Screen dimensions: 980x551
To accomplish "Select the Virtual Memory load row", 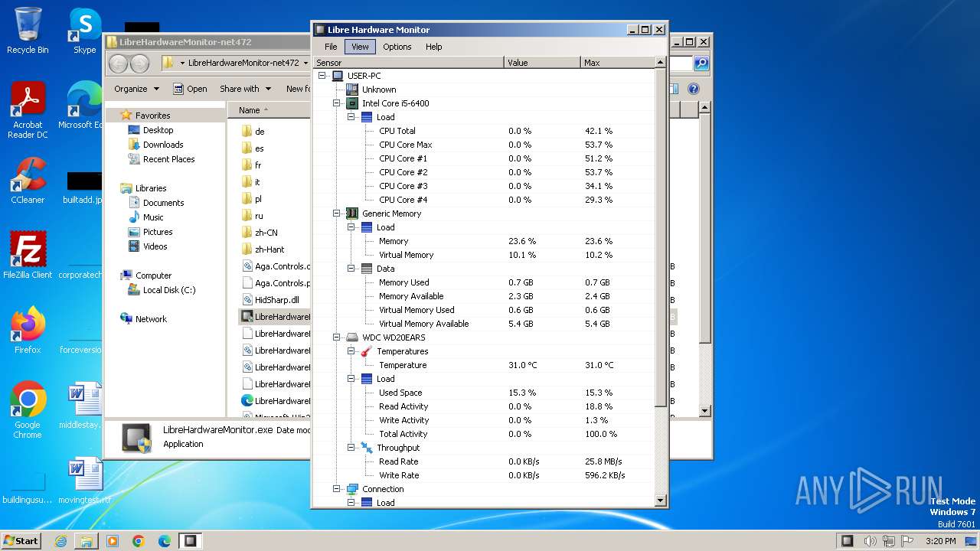I will point(484,255).
